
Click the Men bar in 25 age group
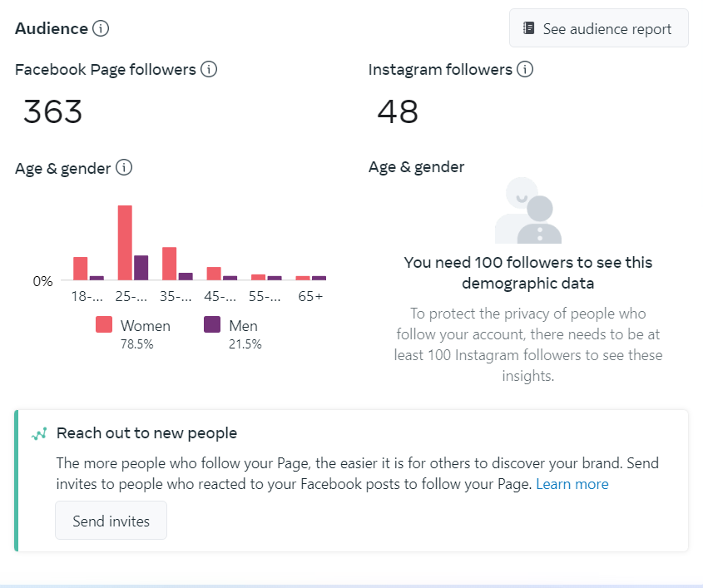point(141,268)
